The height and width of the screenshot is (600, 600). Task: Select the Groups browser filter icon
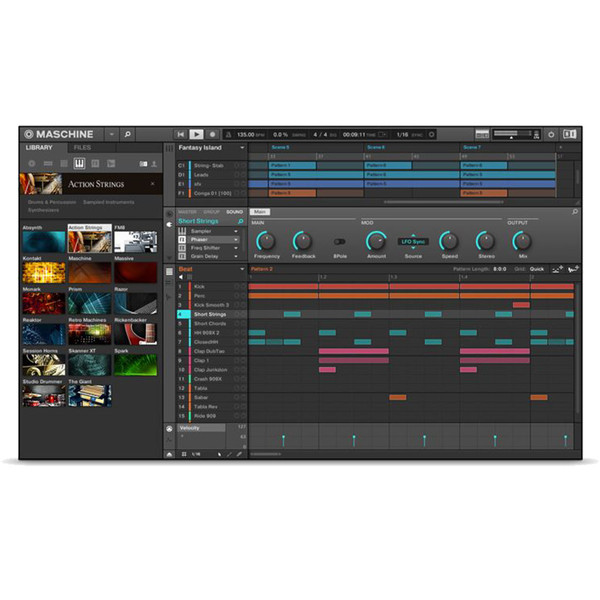[48, 164]
